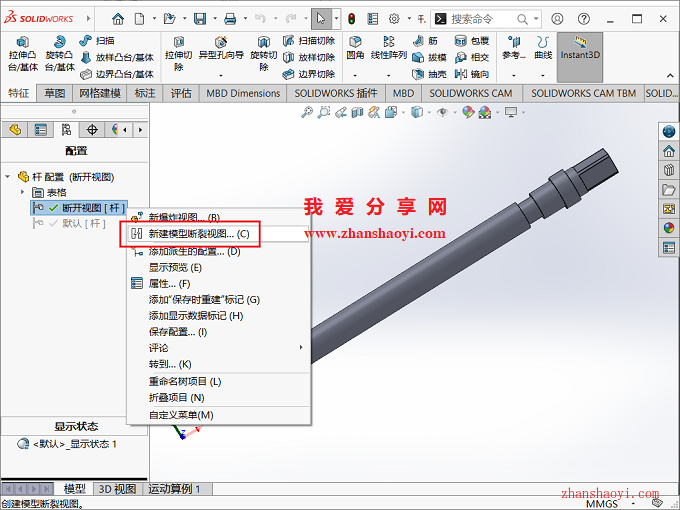Select the 旋转凸台/基体 revolve boss tool
Image resolution: width=680 pixels, height=510 pixels.
[x=59, y=53]
